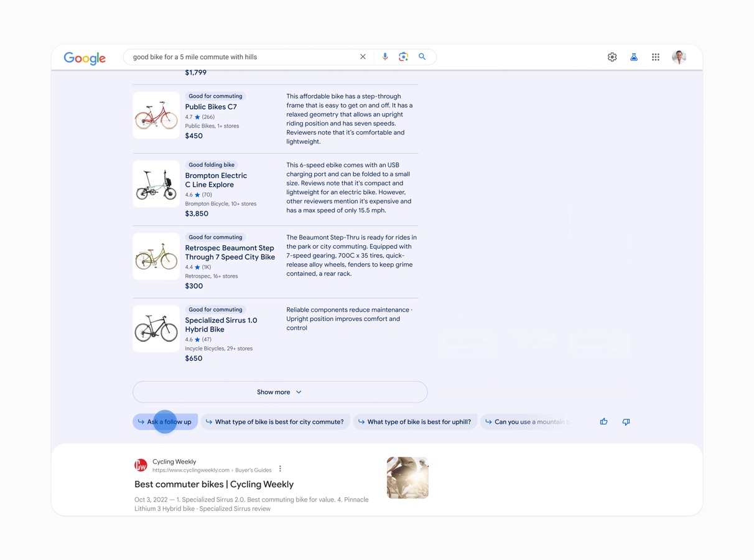The width and height of the screenshot is (754, 560).
Task: Click the Cycling Weekly site favicon
Action: (x=141, y=465)
